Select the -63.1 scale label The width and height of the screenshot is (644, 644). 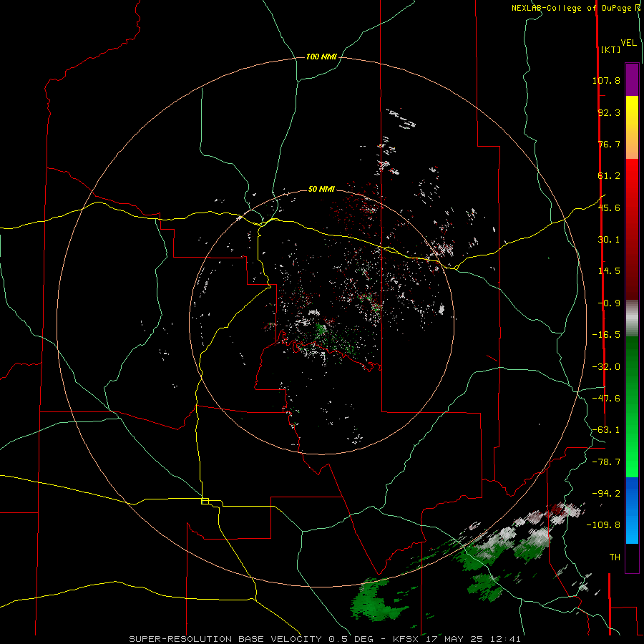click(606, 430)
